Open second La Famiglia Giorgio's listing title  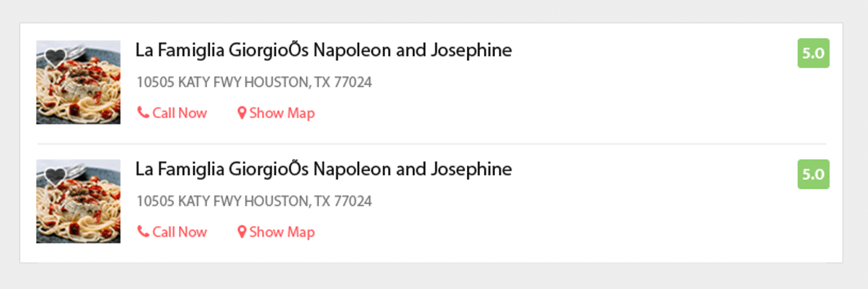click(x=323, y=169)
